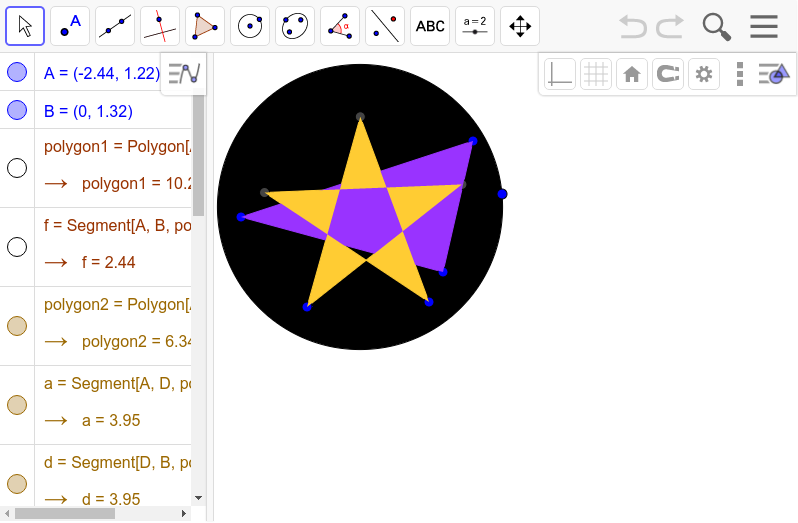Select the Polygon tool
Viewport: 798px width, 523px height.
[x=205, y=26]
